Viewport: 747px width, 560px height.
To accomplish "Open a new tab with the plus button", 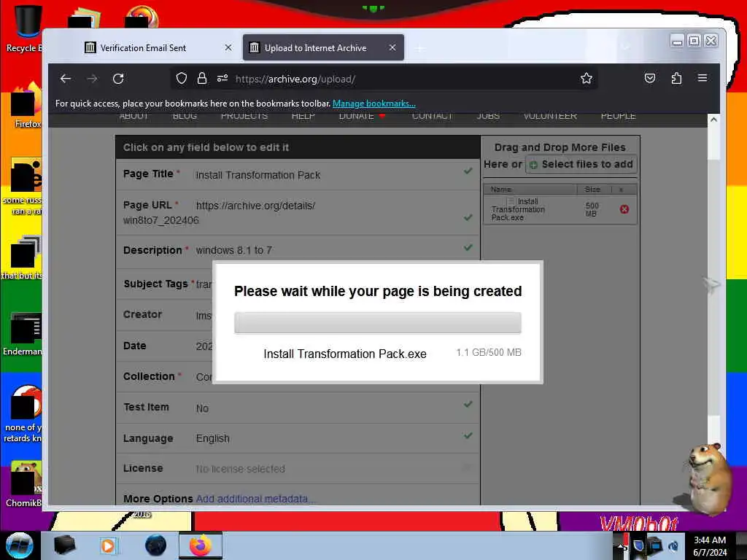I will click(x=419, y=48).
